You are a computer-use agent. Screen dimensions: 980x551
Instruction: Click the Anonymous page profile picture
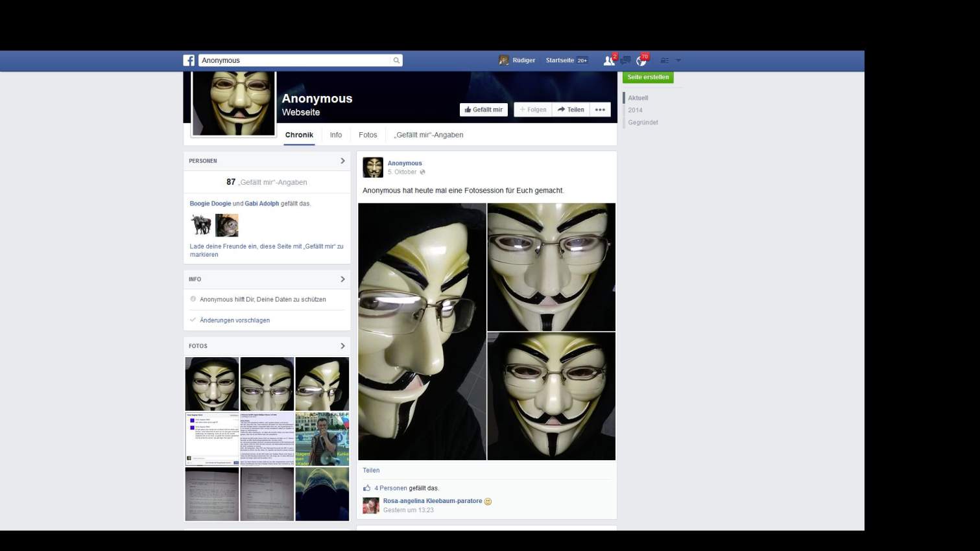(x=233, y=104)
